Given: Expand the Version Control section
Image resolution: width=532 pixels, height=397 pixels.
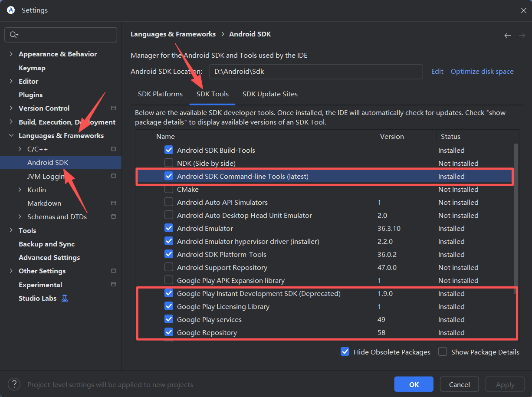Looking at the screenshot, I should tap(11, 108).
